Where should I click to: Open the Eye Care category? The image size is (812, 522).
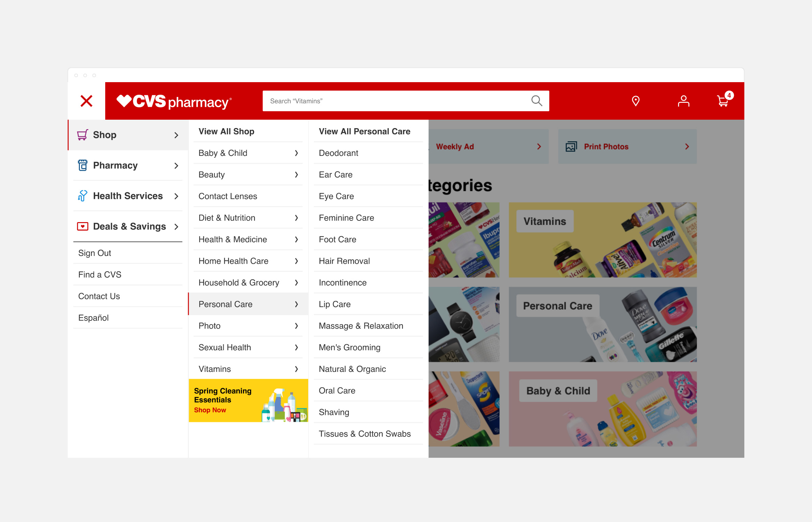[x=368, y=196]
